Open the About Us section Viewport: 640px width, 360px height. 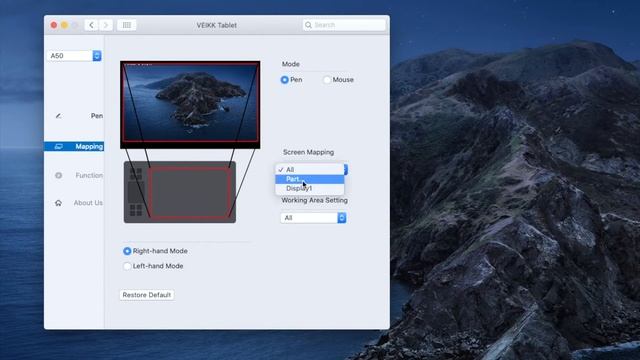pyautogui.click(x=74, y=203)
